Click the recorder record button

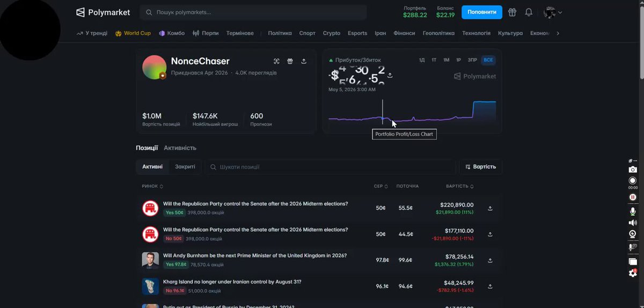coord(633,181)
